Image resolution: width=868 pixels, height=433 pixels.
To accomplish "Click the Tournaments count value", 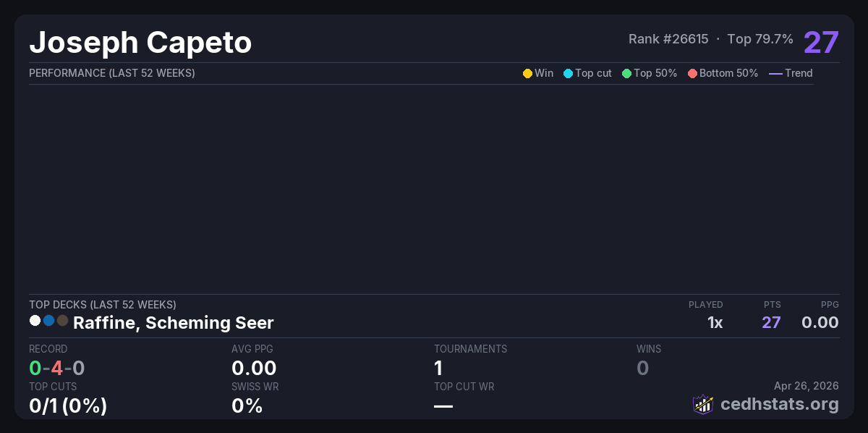I will 438,368.
